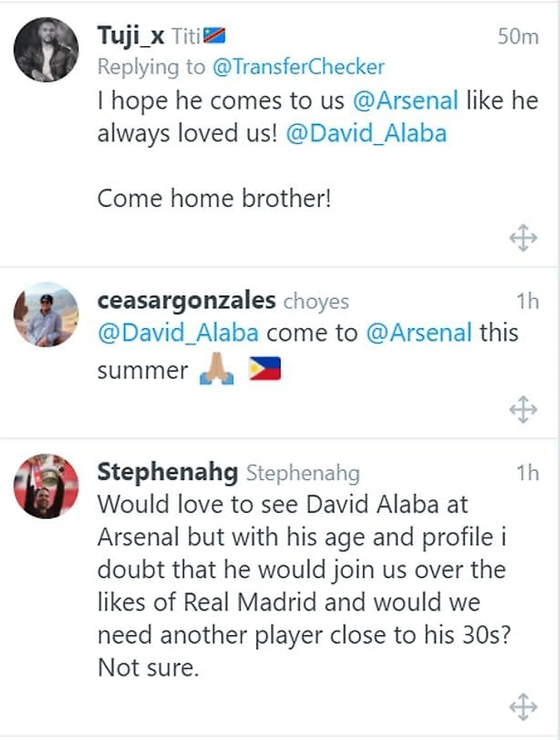Screen dimensions: 560x740
Task: Open the 1h timestamp on ceasargonzales's tweet
Action: point(527,301)
